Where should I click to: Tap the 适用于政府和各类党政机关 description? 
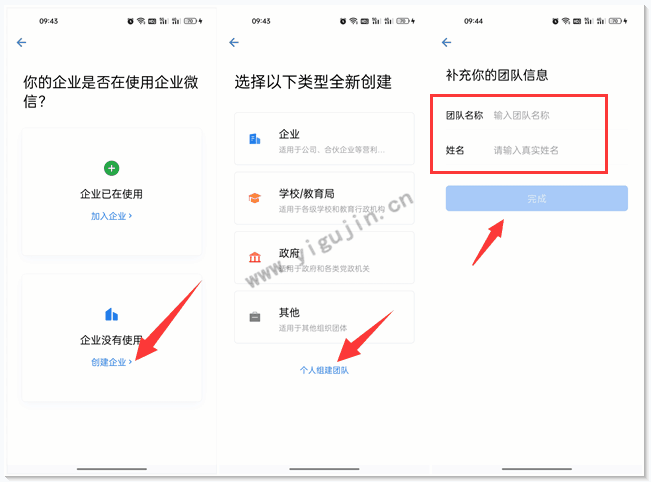[x=324, y=269]
